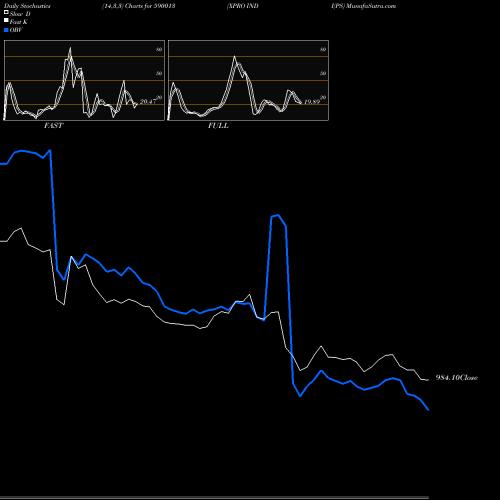Click the end of the blue OBV line
Viewport: 500px width, 500px height.
click(x=428, y=409)
